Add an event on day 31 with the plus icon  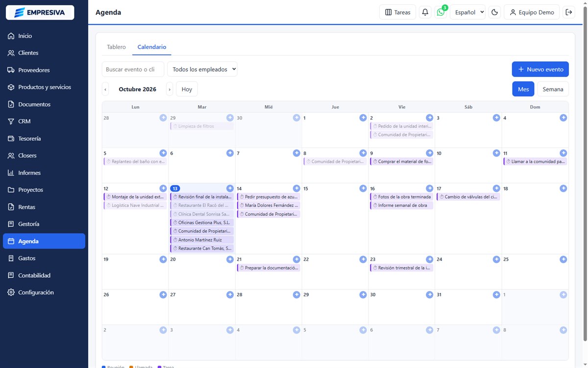(496, 294)
